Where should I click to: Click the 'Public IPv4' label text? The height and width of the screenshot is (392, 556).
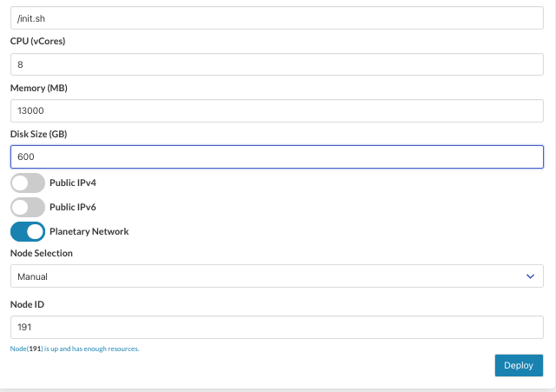pyautogui.click(x=73, y=183)
